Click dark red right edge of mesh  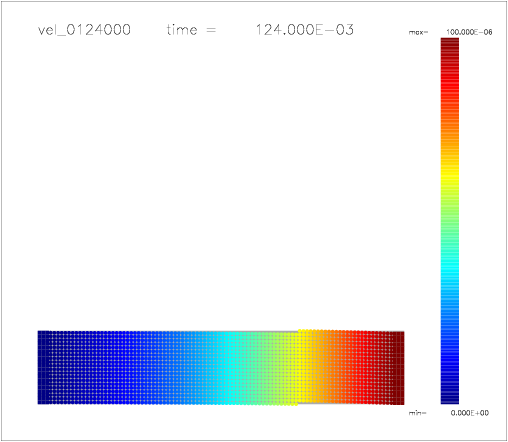pyautogui.click(x=398, y=368)
